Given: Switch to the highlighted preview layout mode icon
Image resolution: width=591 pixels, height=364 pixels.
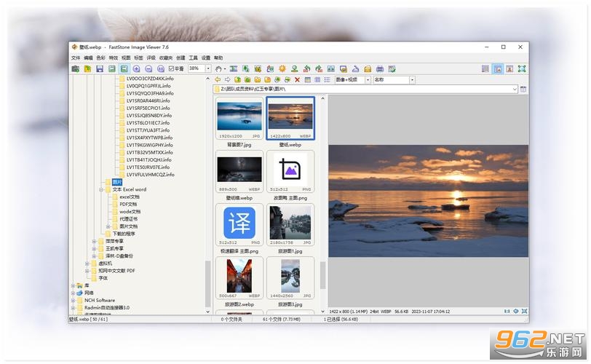Looking at the screenshot, I should [498, 69].
